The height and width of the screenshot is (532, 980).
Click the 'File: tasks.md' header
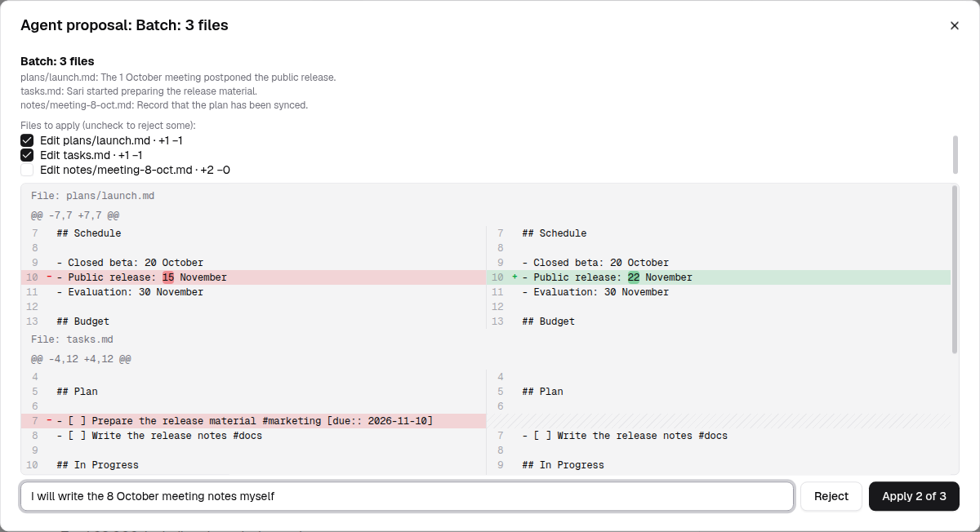click(72, 339)
